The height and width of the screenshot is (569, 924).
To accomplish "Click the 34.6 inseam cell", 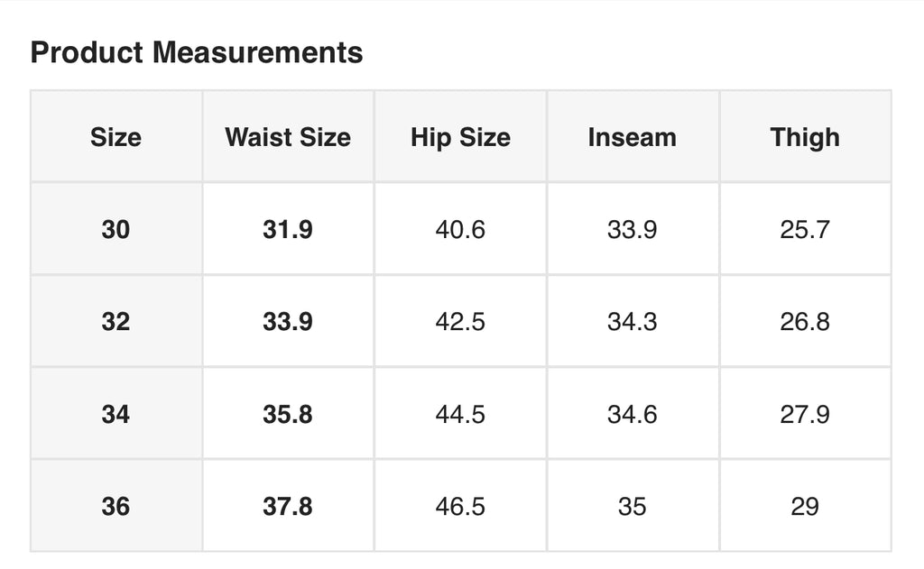I will 633,414.
